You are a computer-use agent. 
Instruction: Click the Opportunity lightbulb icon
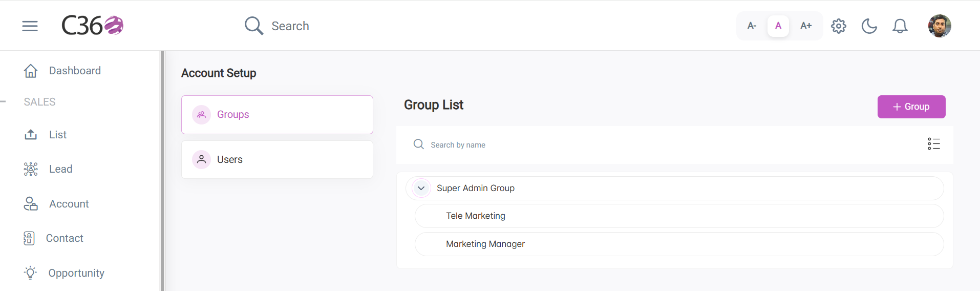coord(31,273)
